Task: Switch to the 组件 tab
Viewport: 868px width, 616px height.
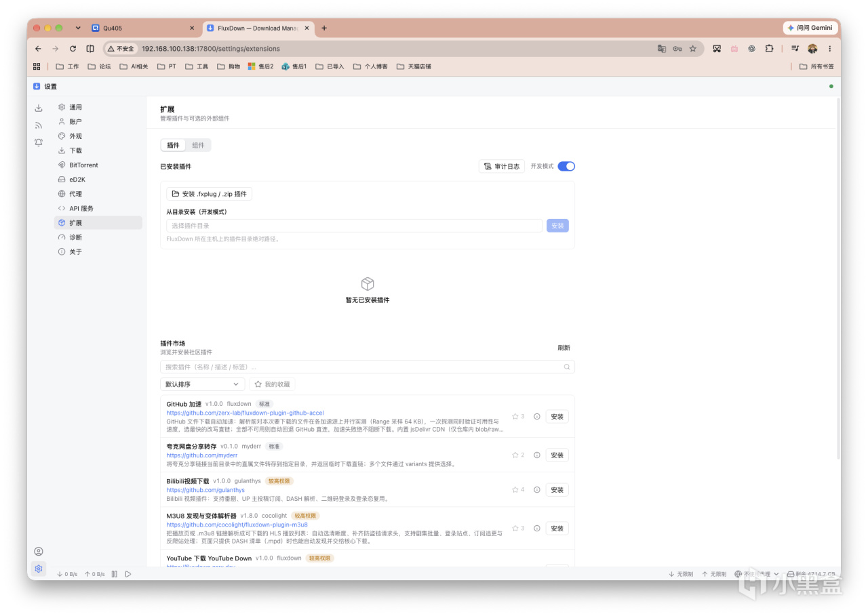Action: pos(198,145)
